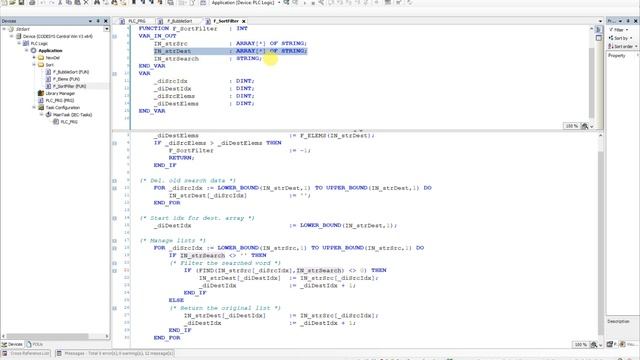Collapse the Application node
Screen dimensions: 640x360
click(27, 51)
